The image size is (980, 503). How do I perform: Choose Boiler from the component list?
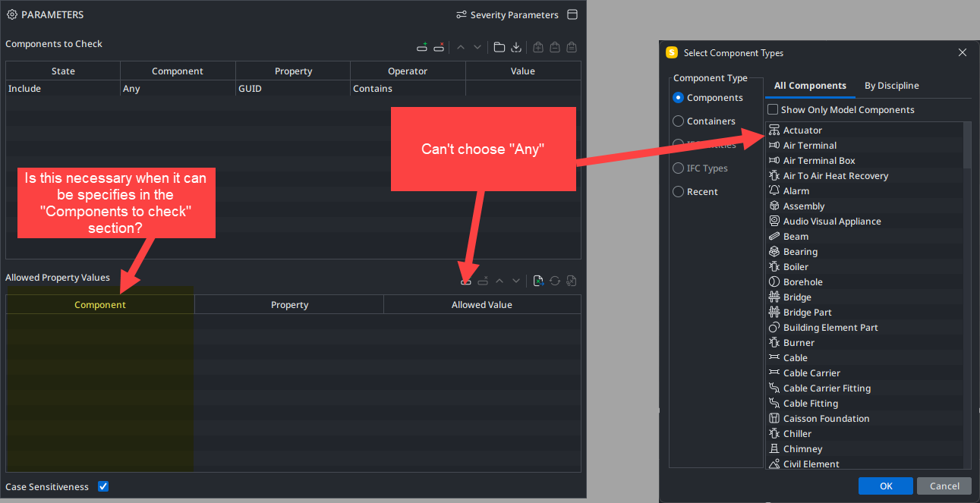[x=865, y=267]
